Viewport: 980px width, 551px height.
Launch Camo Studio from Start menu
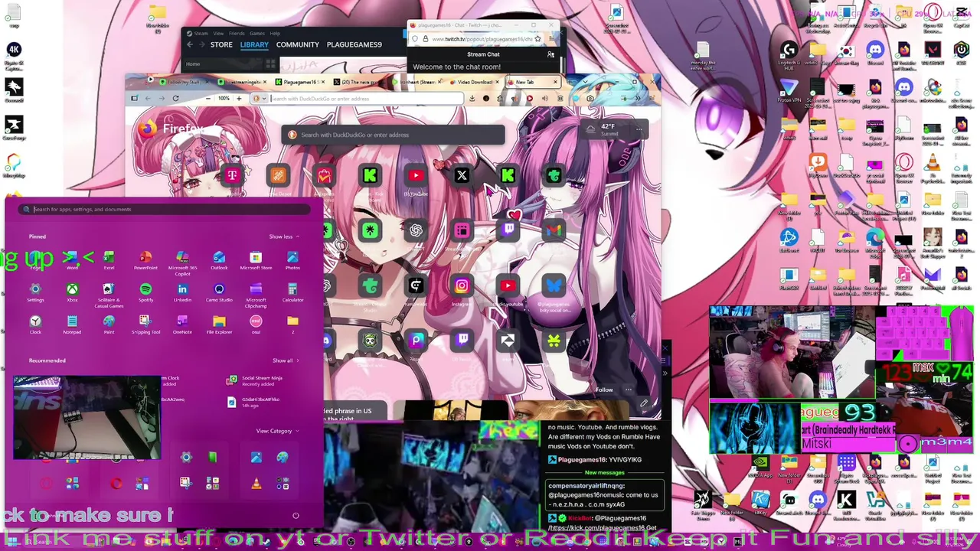(219, 292)
